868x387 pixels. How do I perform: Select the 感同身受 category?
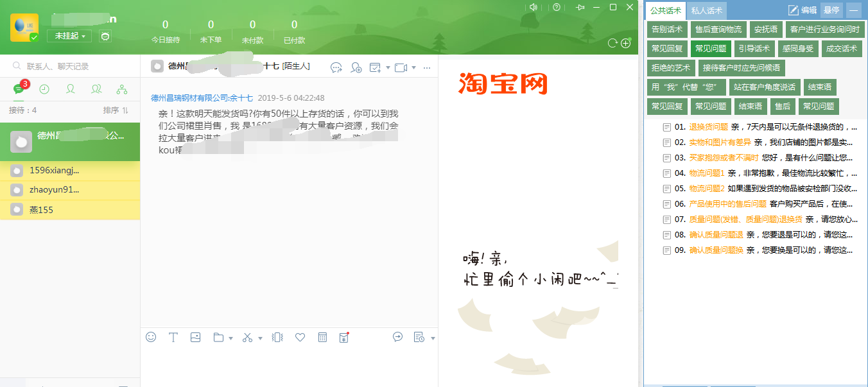[x=797, y=49]
